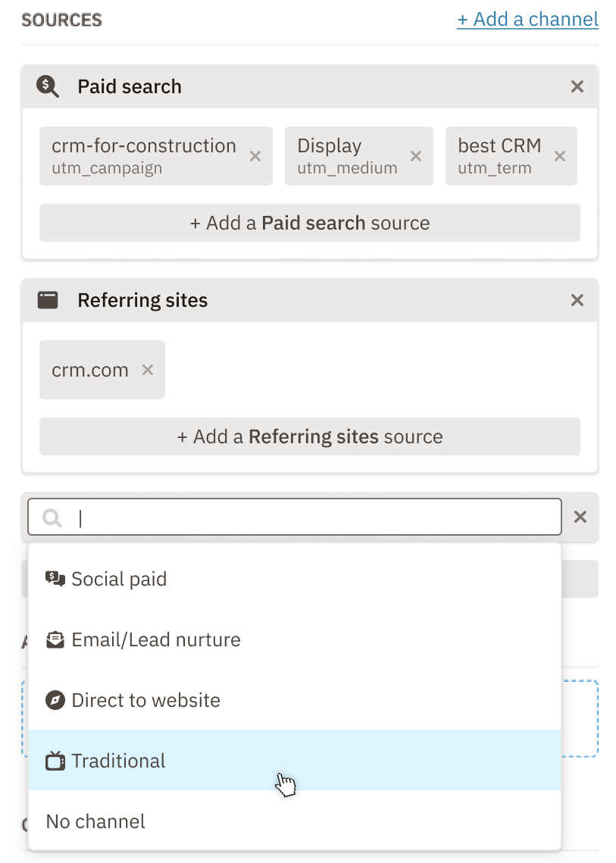Click '+ Add a Paid search source'
616x863 pixels.
(x=308, y=223)
